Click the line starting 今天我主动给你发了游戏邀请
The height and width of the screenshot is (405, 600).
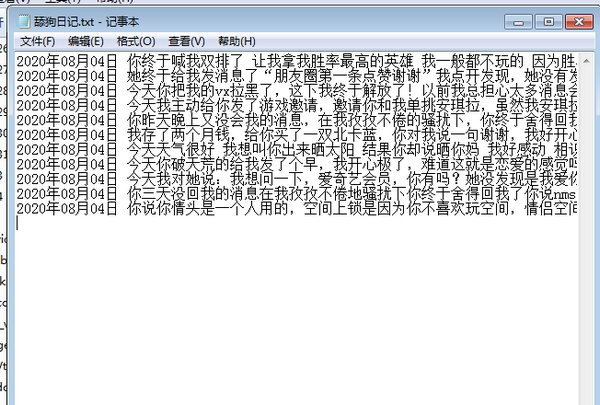(297, 105)
